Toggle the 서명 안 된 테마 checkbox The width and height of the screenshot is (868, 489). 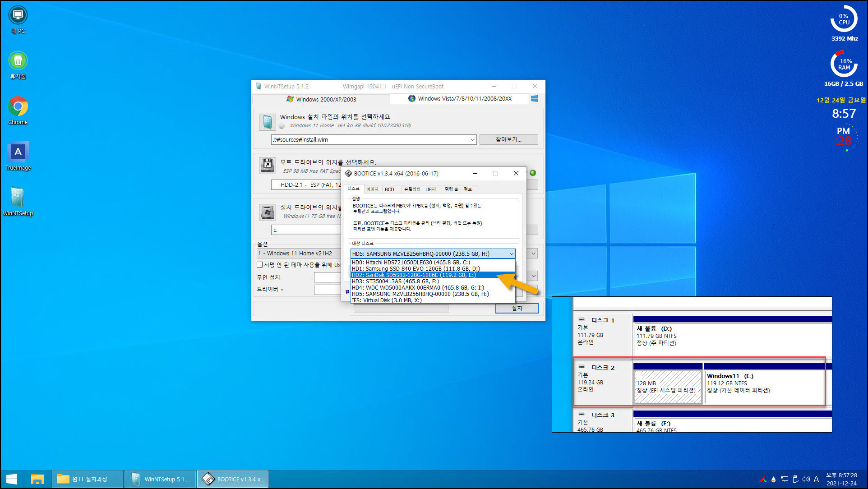tap(260, 265)
